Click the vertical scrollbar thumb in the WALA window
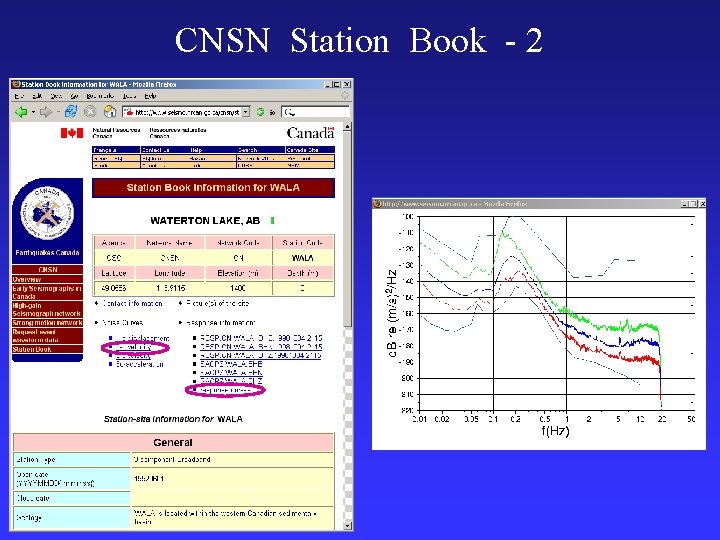This screenshot has height=540, width=720. click(x=347, y=230)
